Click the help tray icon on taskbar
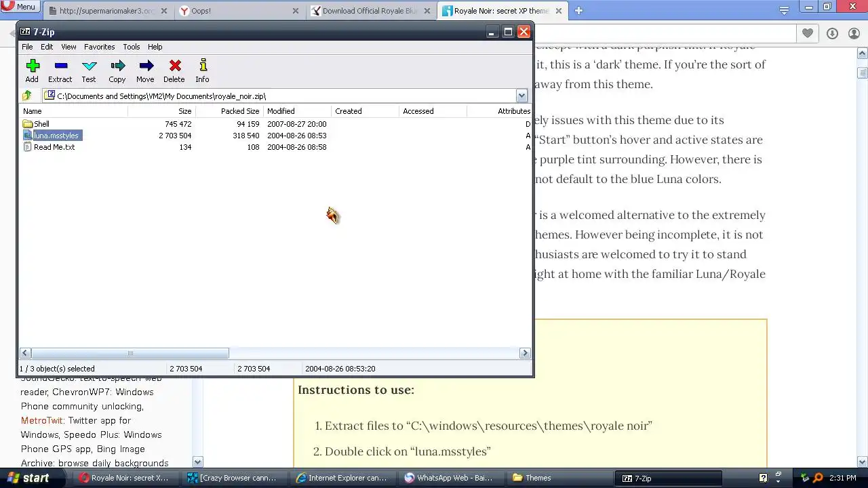This screenshot has width=868, height=488. pos(763,478)
